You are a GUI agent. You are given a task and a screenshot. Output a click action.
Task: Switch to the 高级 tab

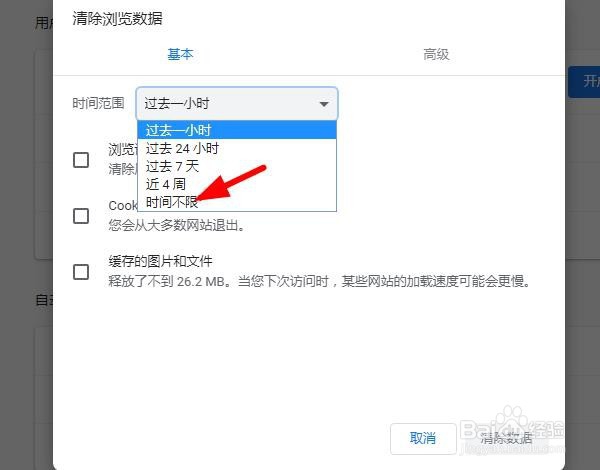[436, 54]
